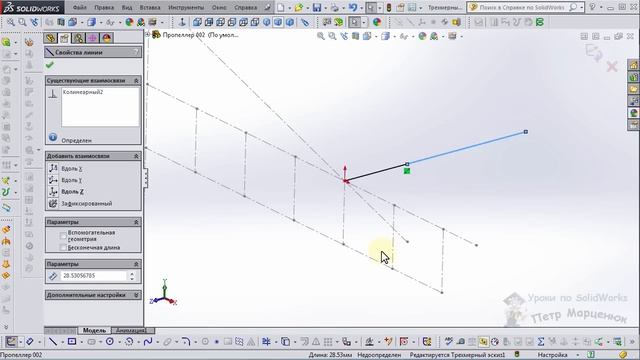Collapse the Существующие взаимосвязи section
The width and height of the screenshot is (640, 360).
pyautogui.click(x=136, y=81)
